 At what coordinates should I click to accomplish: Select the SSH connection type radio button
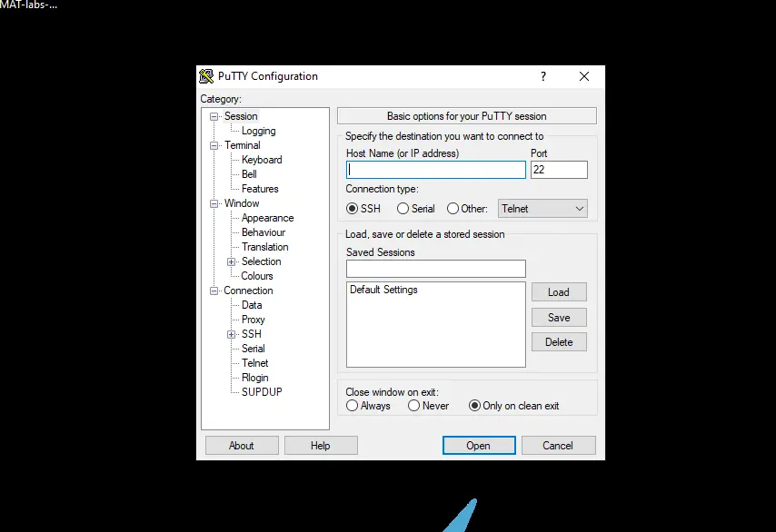point(352,209)
